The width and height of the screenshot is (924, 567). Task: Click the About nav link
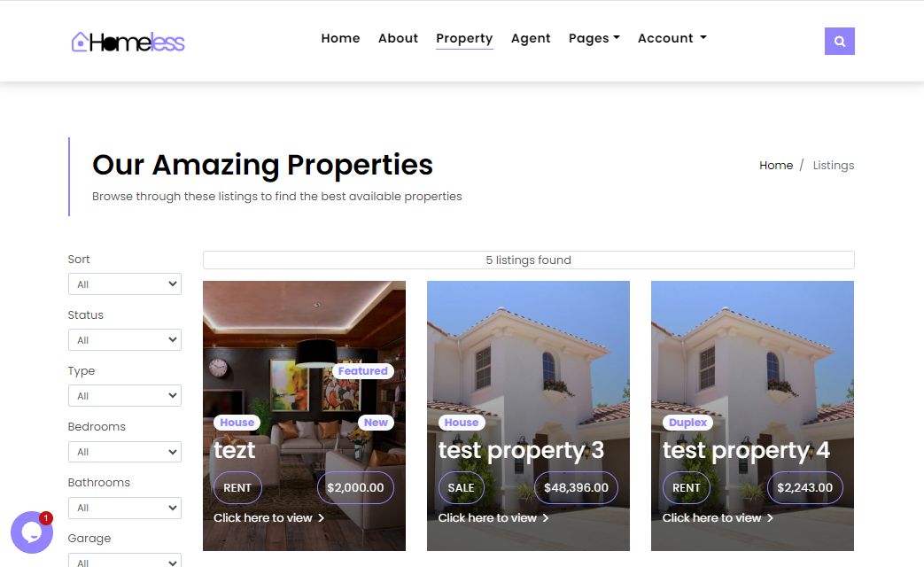pos(398,38)
